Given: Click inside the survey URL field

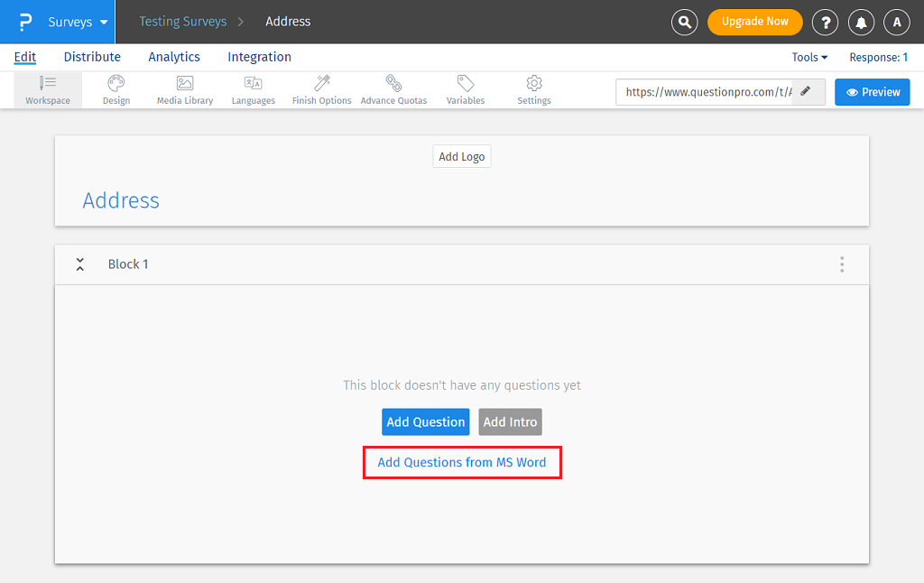Looking at the screenshot, I should (704, 91).
